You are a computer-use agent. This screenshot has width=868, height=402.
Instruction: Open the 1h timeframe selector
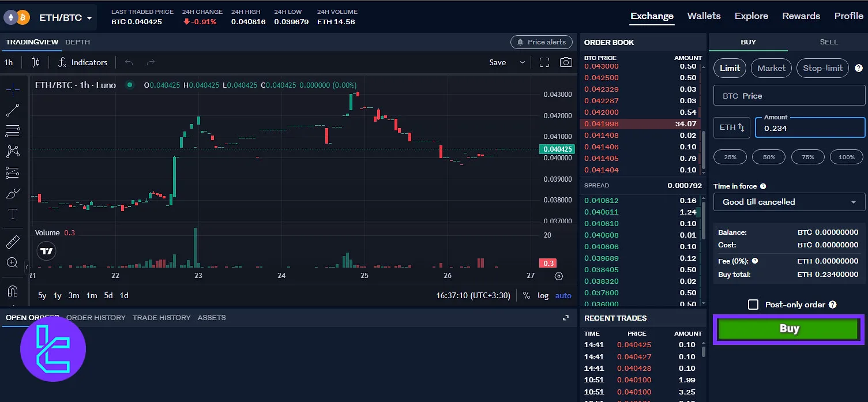click(x=8, y=62)
